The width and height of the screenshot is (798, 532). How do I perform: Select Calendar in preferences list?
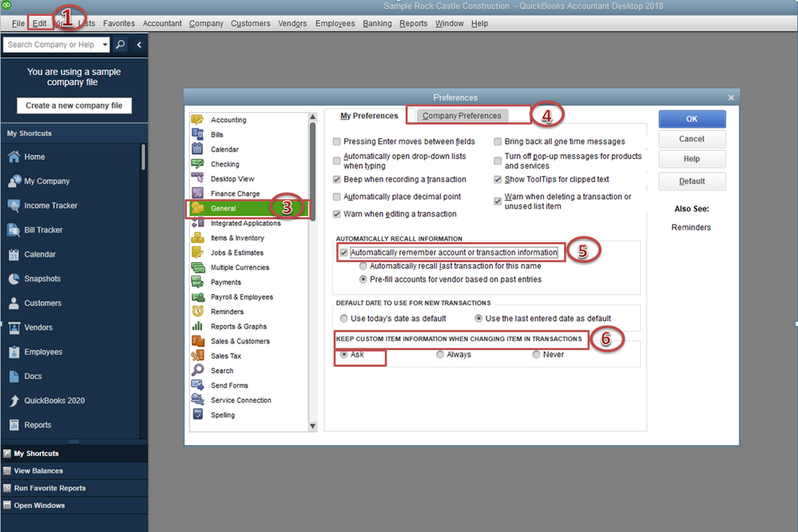pos(224,149)
